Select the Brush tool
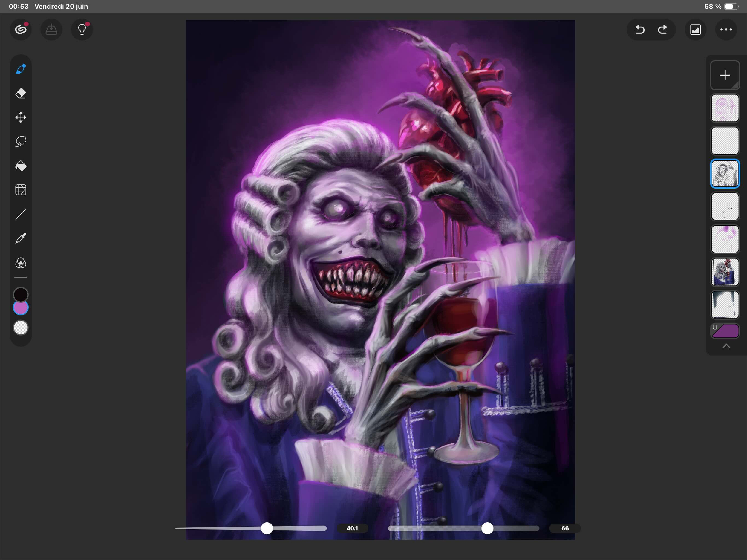 pos(21,69)
